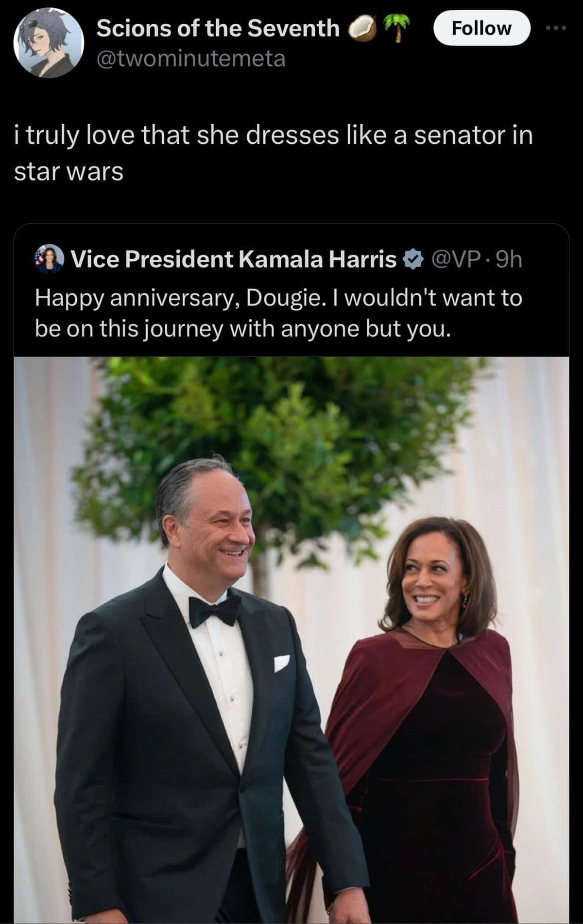Click the palm tree emoji beside the name
Viewport: 583px width, 924px height.
point(396,27)
